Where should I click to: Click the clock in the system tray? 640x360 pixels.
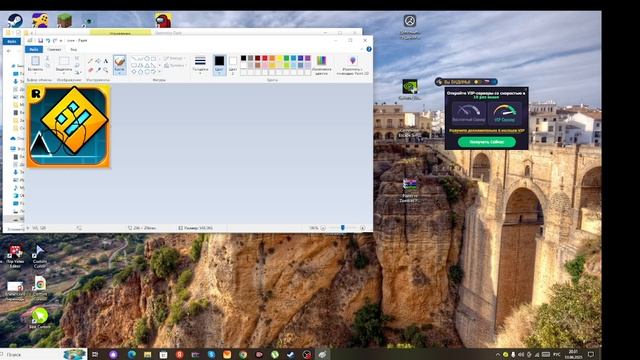(573, 354)
